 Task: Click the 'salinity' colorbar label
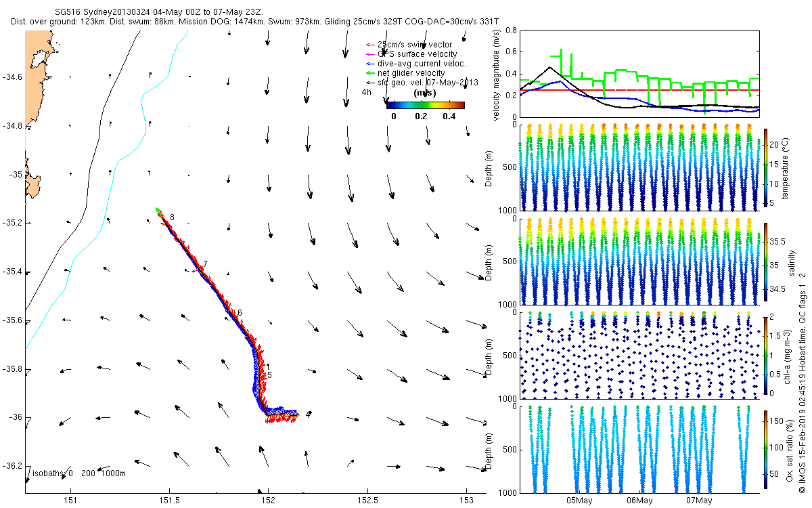792,261
